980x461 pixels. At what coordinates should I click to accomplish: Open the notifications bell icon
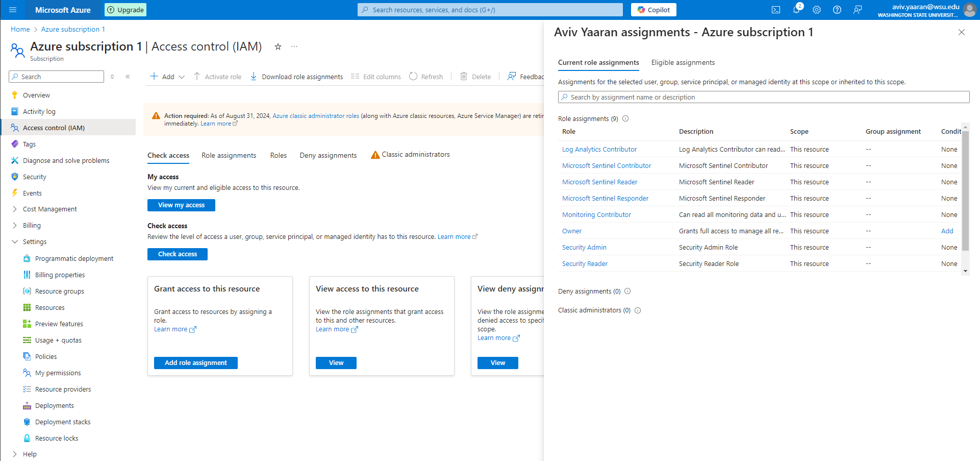pyautogui.click(x=796, y=10)
